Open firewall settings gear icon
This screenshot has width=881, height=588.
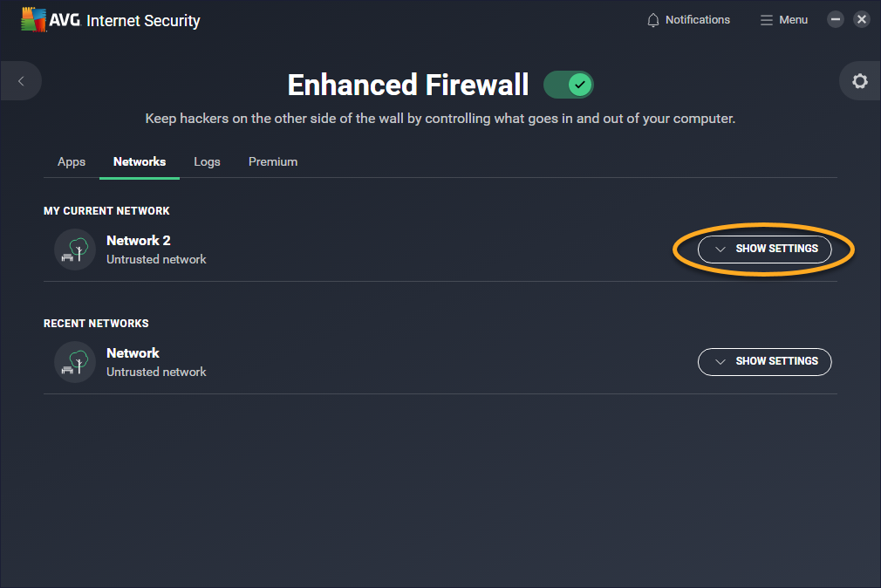860,81
